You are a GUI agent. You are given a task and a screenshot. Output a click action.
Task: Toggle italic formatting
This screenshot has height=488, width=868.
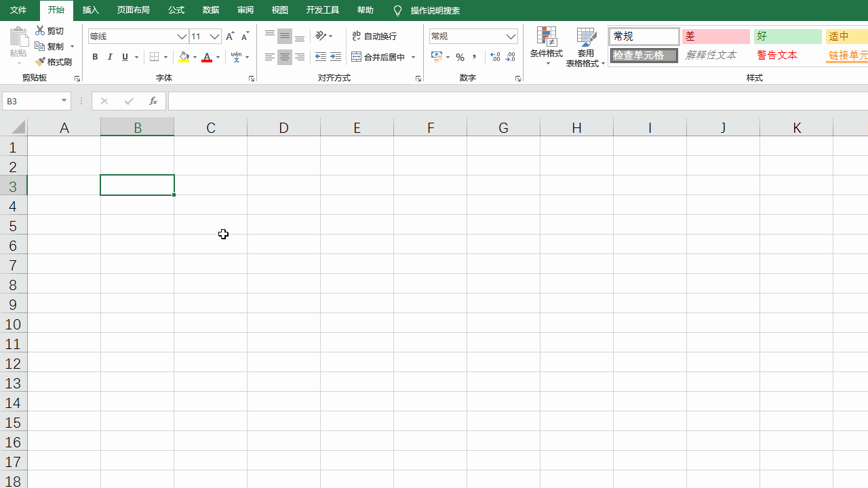(x=110, y=57)
